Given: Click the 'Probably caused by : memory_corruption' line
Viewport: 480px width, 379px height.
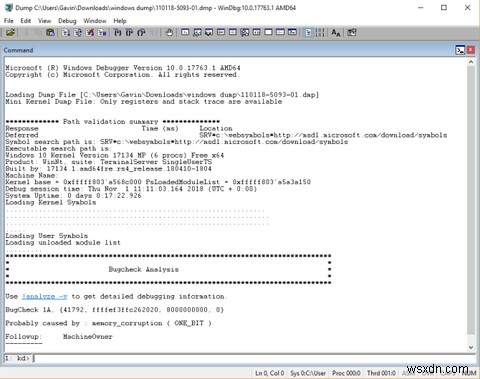Looking at the screenshot, I should click(108, 323).
